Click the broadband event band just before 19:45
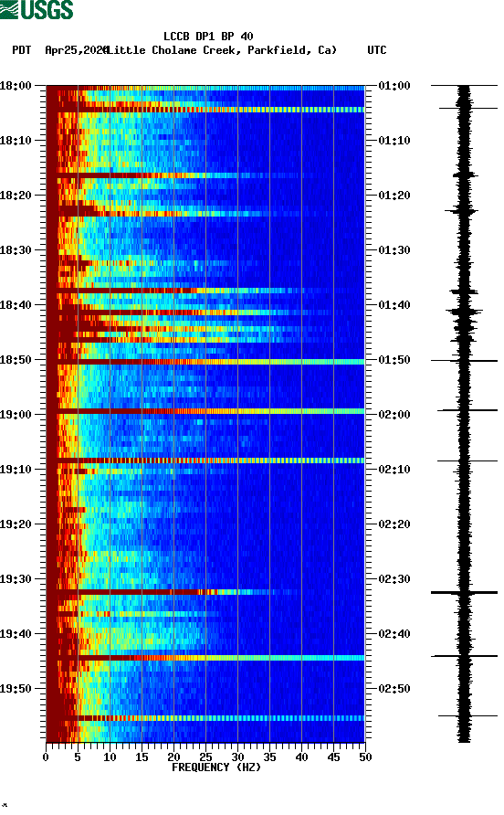This screenshot has height=815, width=504. point(205,658)
